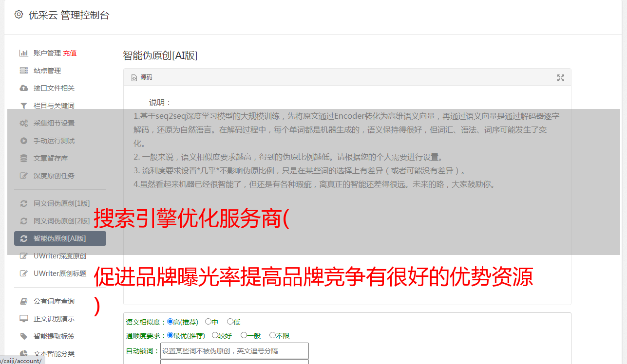Select 语义相似度 中 radio option

[208, 322]
